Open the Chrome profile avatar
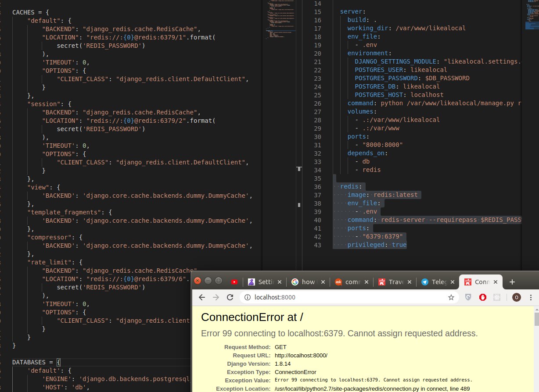 coord(517,297)
